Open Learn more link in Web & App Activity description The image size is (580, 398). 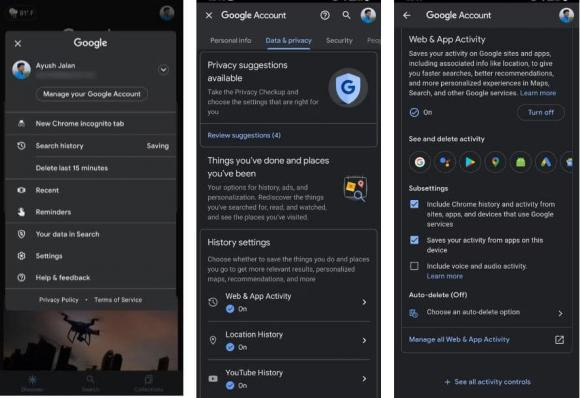click(538, 93)
